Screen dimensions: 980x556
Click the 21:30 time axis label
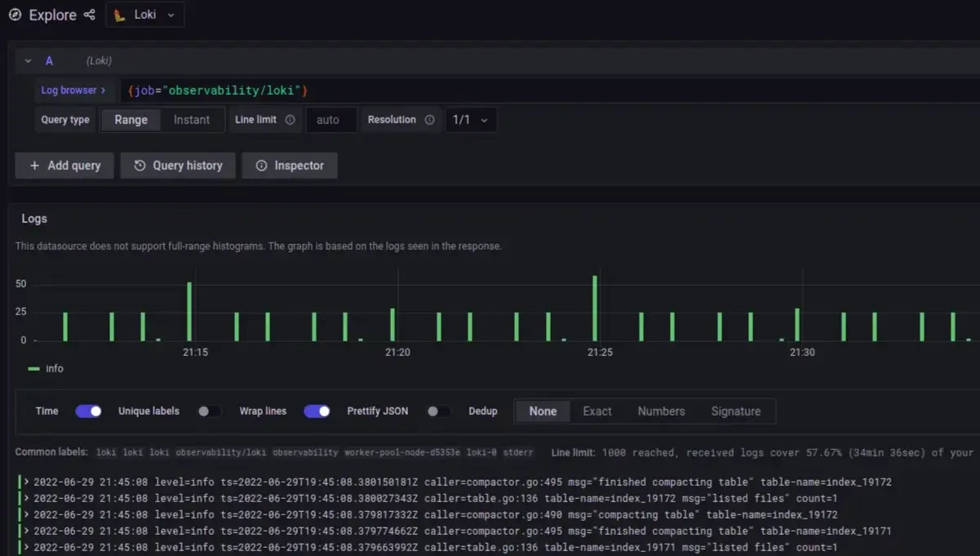pos(802,353)
